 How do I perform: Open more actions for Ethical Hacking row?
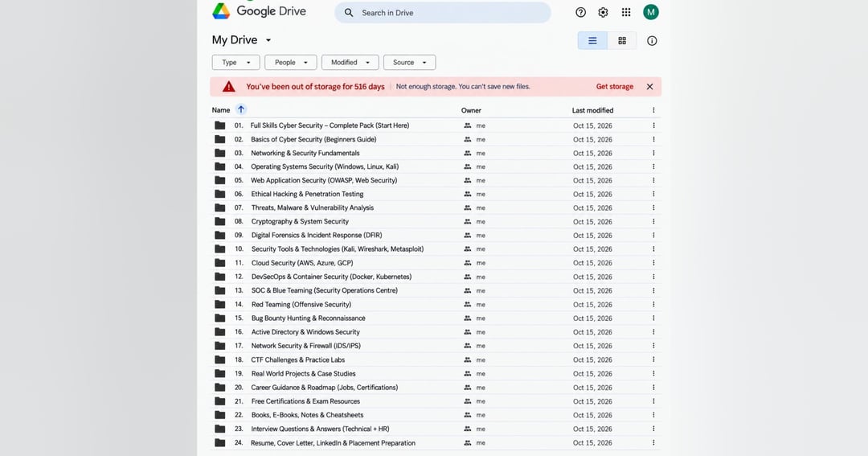click(653, 194)
